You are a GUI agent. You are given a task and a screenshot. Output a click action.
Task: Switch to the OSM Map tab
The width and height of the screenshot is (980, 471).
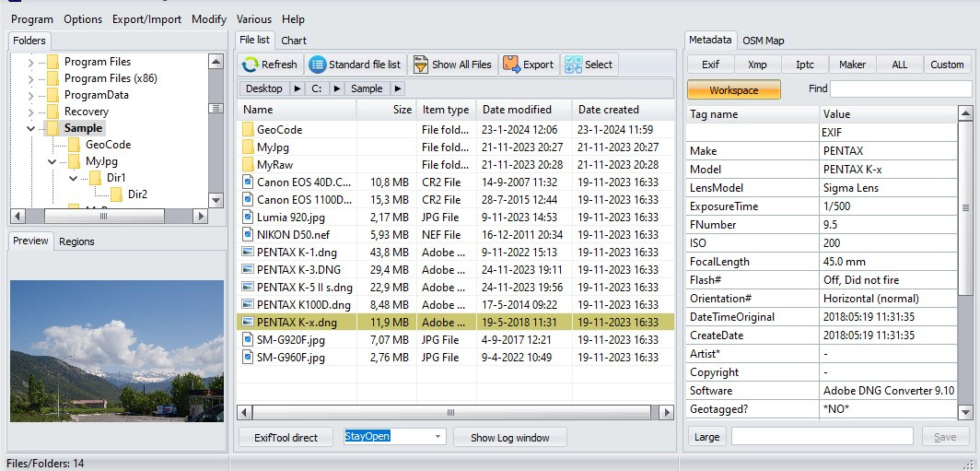[764, 41]
